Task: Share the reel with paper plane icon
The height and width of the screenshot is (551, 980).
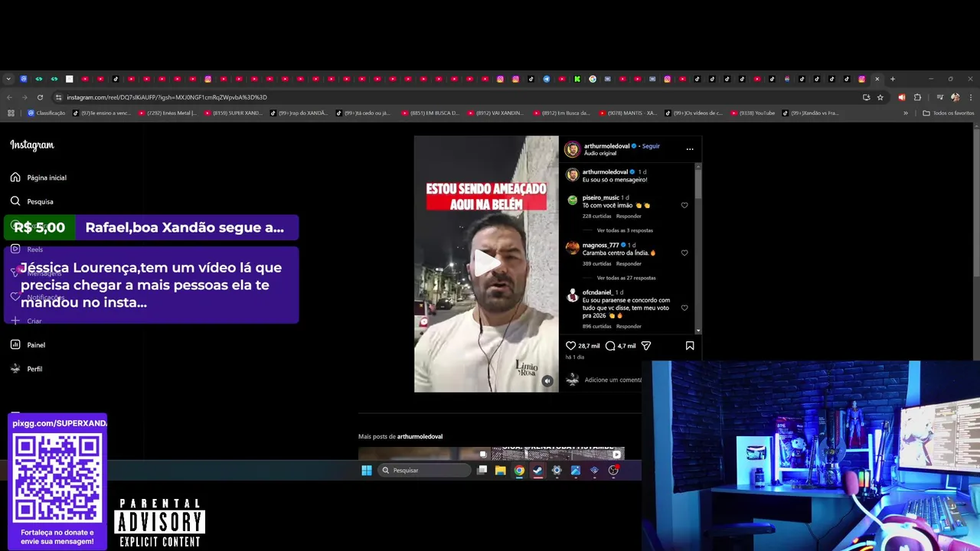Action: click(645, 346)
